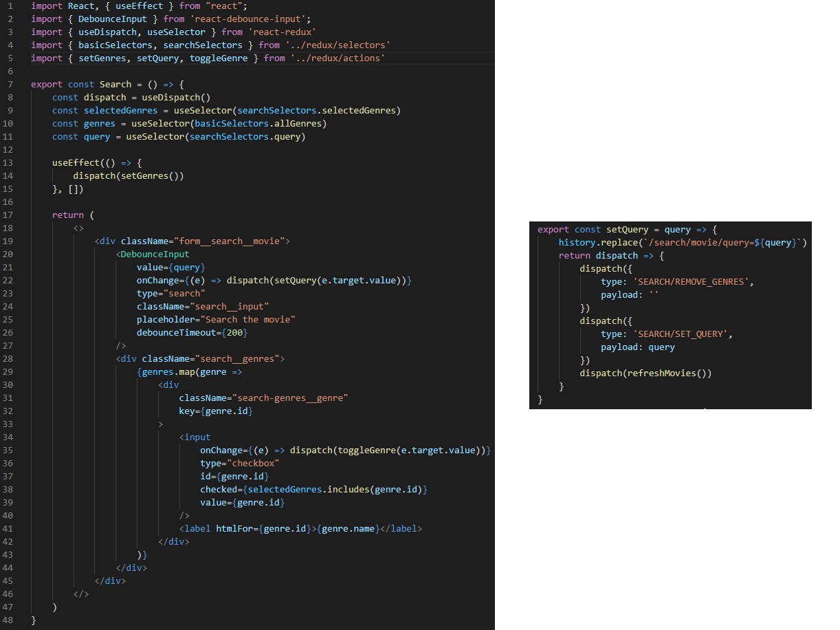Click line number 48 in the gutter
Image resolution: width=840 pixels, height=630 pixels.
click(8, 620)
